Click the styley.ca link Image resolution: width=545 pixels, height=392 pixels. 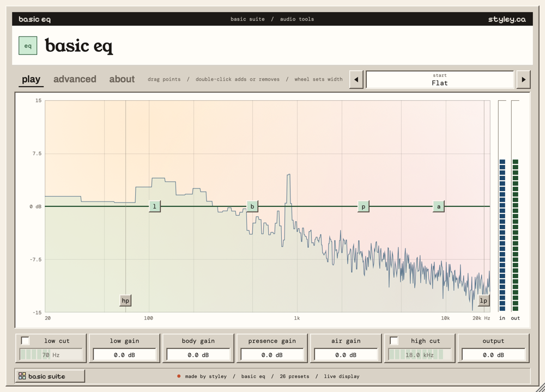pyautogui.click(x=507, y=19)
